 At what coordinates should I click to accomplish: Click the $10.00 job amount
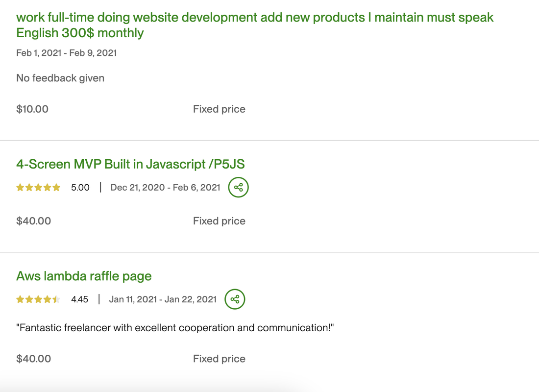coord(32,109)
